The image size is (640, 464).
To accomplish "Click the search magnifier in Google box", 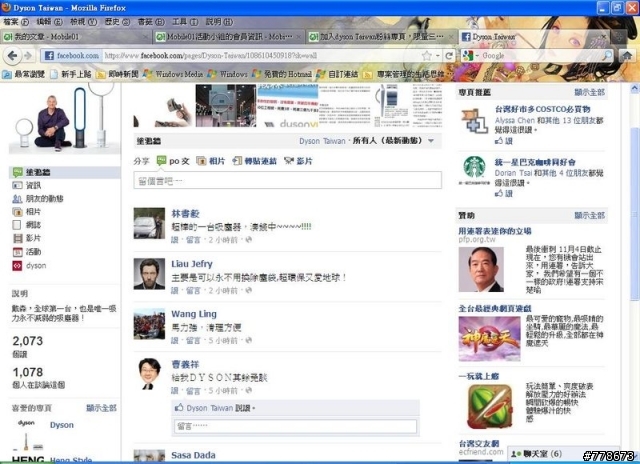I will pyautogui.click(x=607, y=56).
